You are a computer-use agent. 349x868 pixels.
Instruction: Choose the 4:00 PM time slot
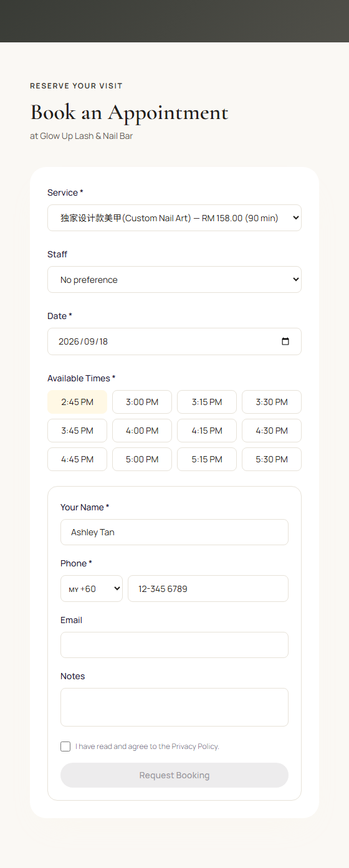pyautogui.click(x=142, y=431)
